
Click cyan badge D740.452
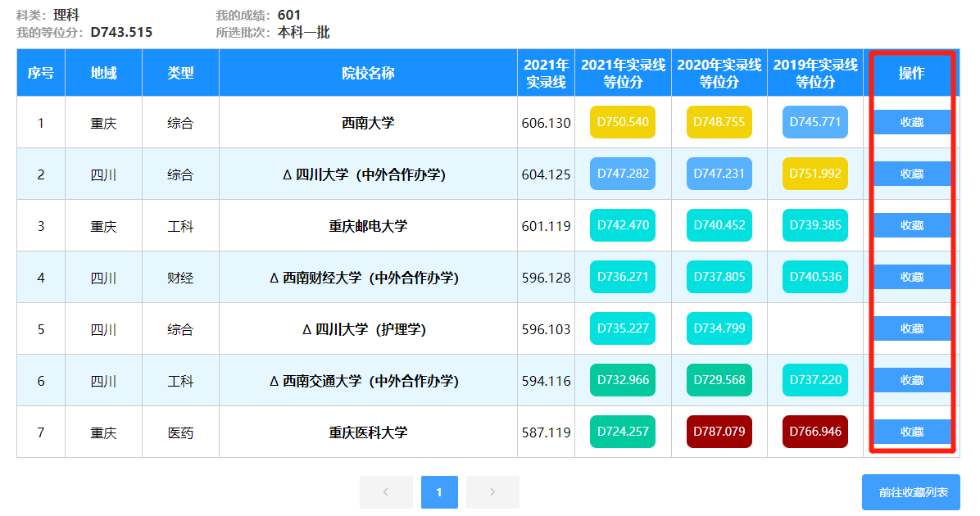(719, 225)
